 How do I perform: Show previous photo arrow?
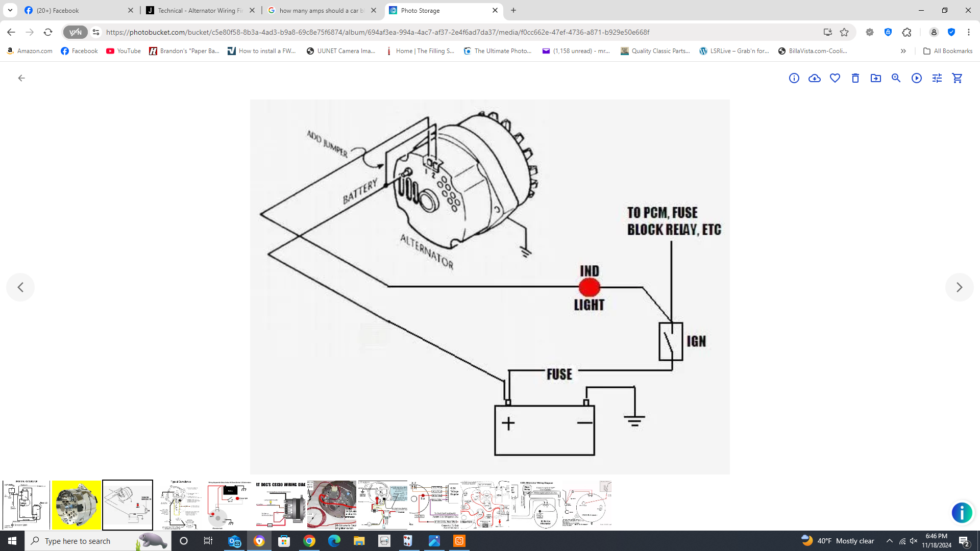pos(20,287)
